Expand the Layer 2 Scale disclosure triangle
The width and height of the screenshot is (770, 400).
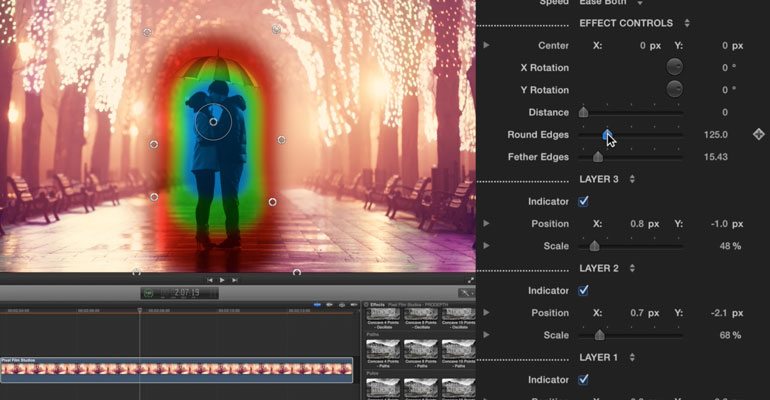pyautogui.click(x=486, y=335)
